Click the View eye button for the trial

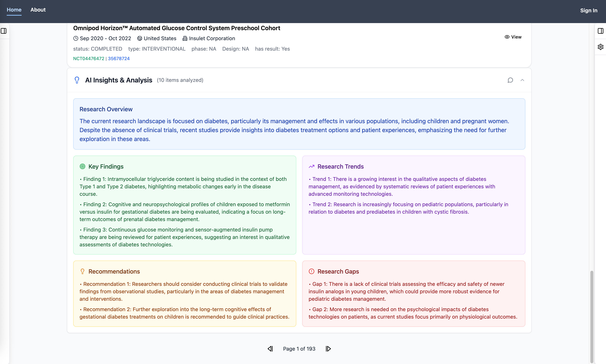click(513, 37)
